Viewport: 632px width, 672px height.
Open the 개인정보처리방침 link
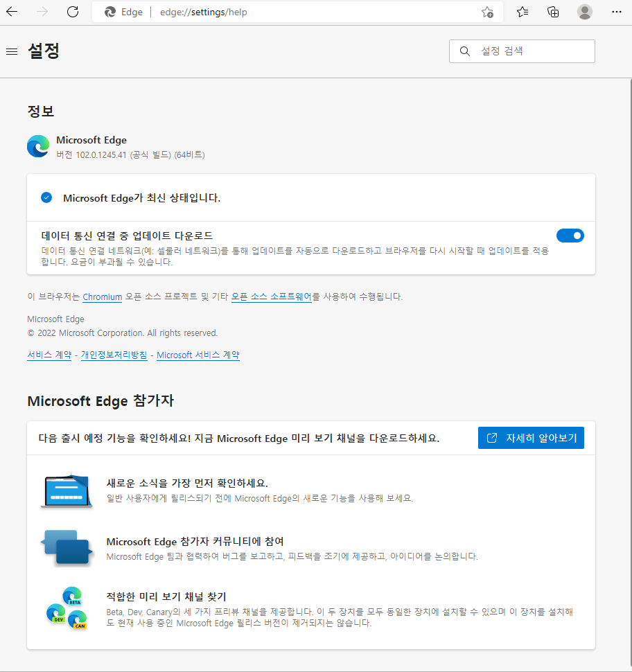(x=114, y=355)
